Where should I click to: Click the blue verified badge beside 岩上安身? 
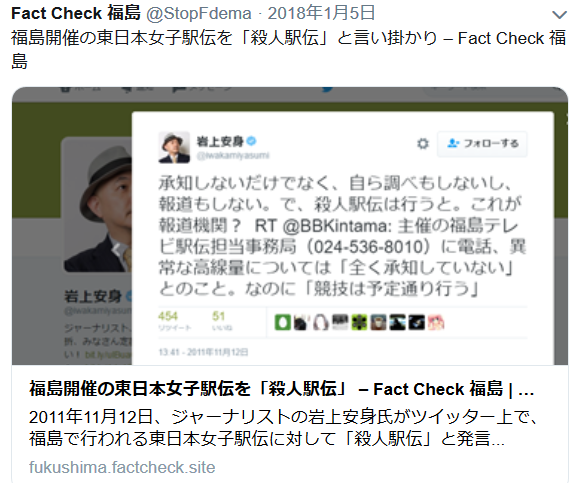[x=251, y=141]
